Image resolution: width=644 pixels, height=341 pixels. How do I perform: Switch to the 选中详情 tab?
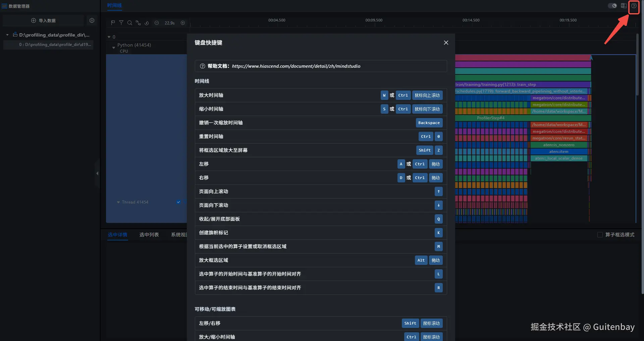[117, 235]
